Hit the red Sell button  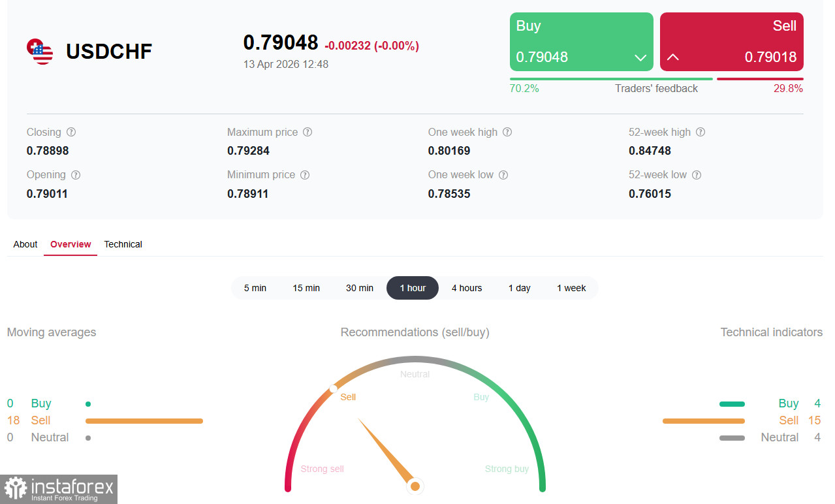732,42
